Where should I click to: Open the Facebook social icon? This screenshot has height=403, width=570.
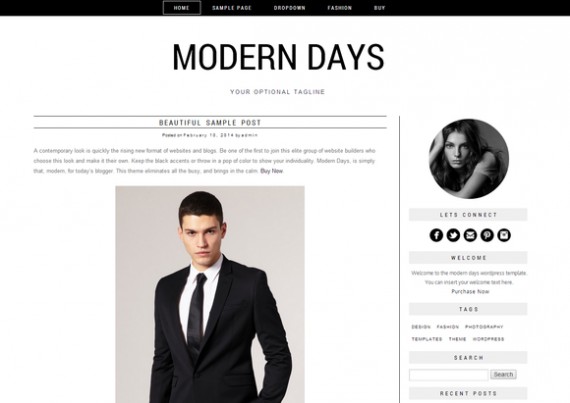click(x=436, y=235)
